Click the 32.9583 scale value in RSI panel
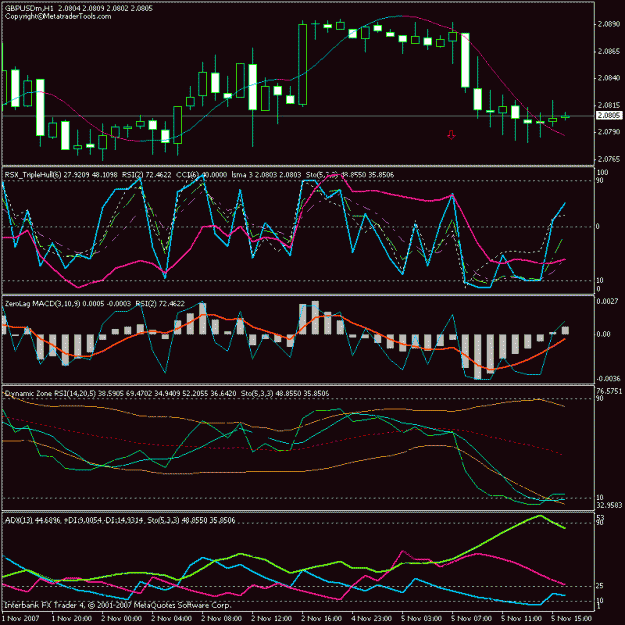The width and height of the screenshot is (625, 625). pos(609,505)
